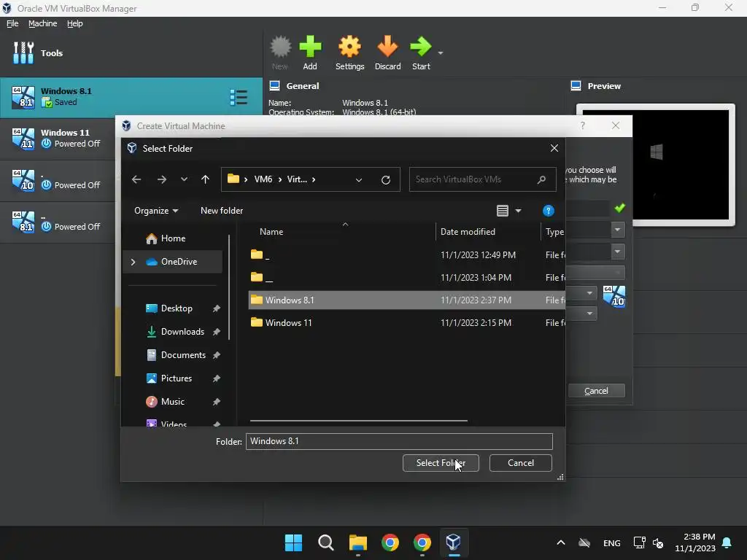The height and width of the screenshot is (560, 747).
Task: Select last powered-off 8.1 machine
Action: (58, 222)
